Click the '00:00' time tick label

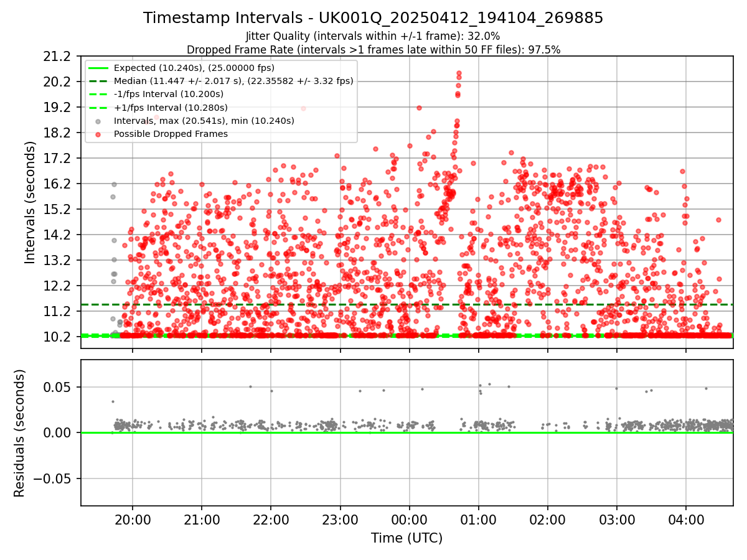(409, 519)
